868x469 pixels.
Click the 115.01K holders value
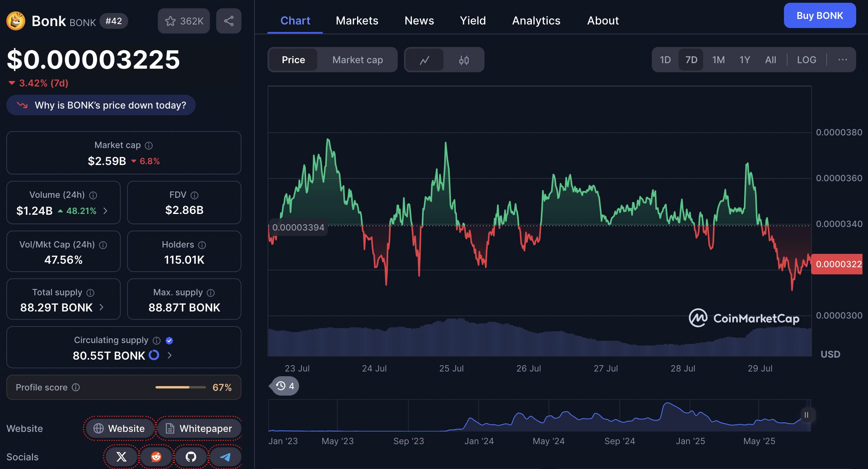[x=184, y=260]
